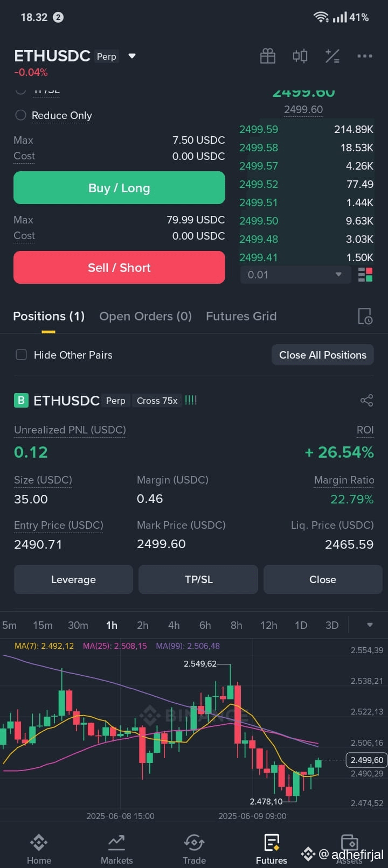Open the candlestick chart icon
Screen dimensions: 388x868
click(300, 56)
